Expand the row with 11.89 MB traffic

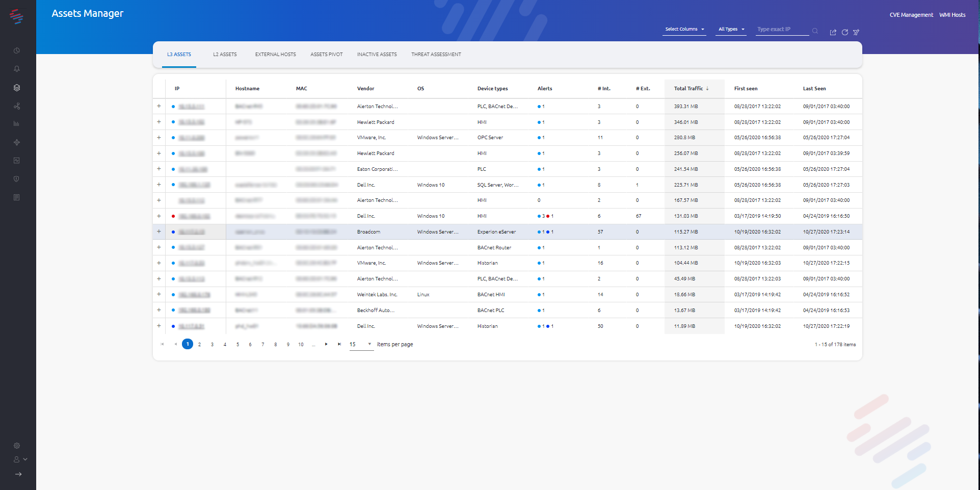pos(159,326)
